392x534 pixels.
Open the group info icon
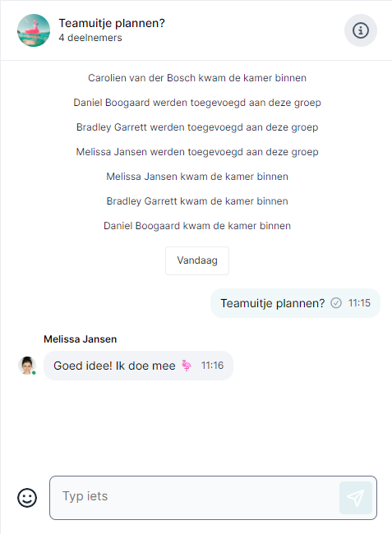[360, 30]
